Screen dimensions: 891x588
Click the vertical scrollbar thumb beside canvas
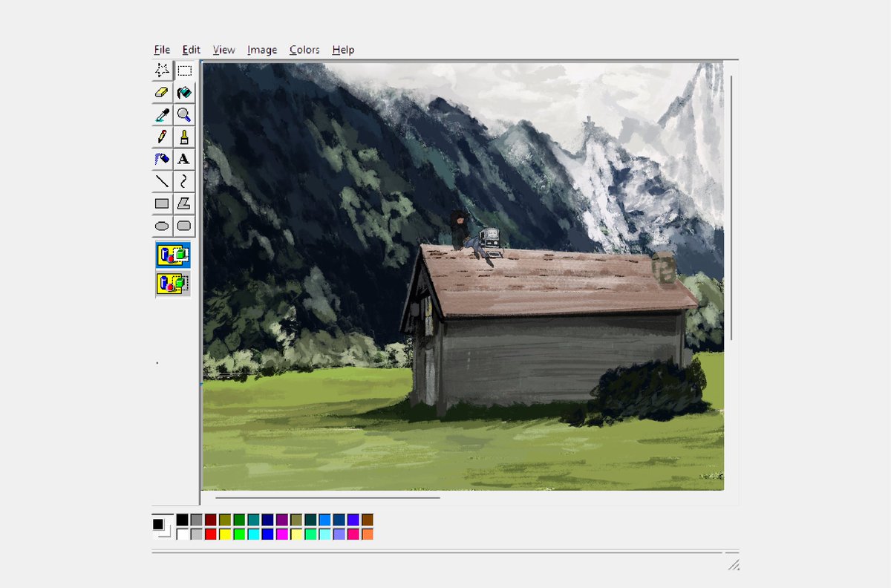point(731,208)
